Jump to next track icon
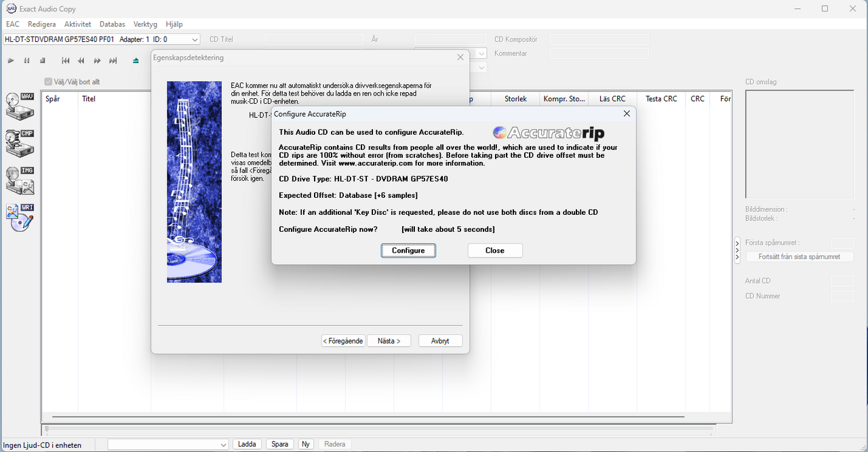 click(113, 61)
